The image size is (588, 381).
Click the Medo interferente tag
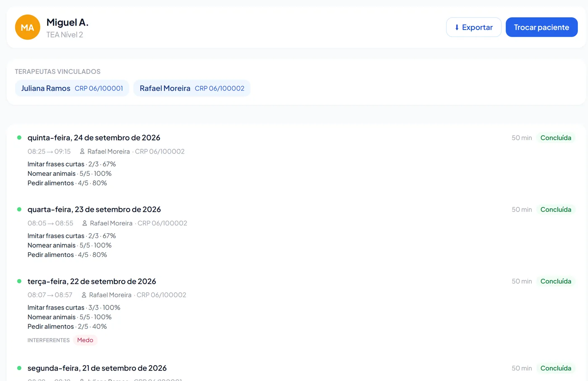85,340
